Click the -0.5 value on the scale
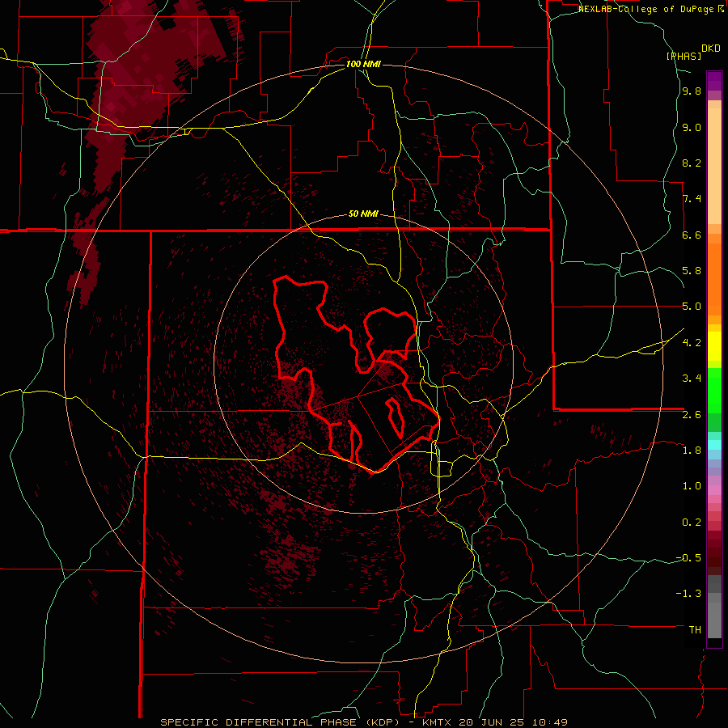This screenshot has height=728, width=728. point(688,558)
